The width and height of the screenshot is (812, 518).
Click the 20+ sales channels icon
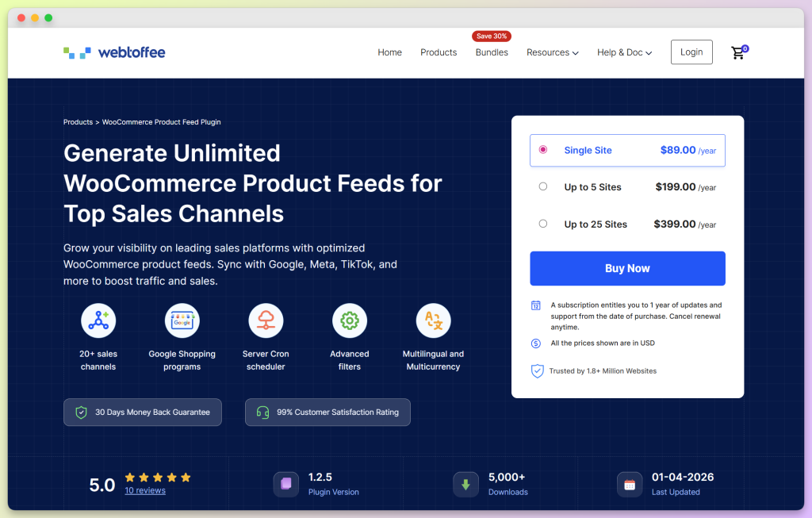tap(98, 320)
